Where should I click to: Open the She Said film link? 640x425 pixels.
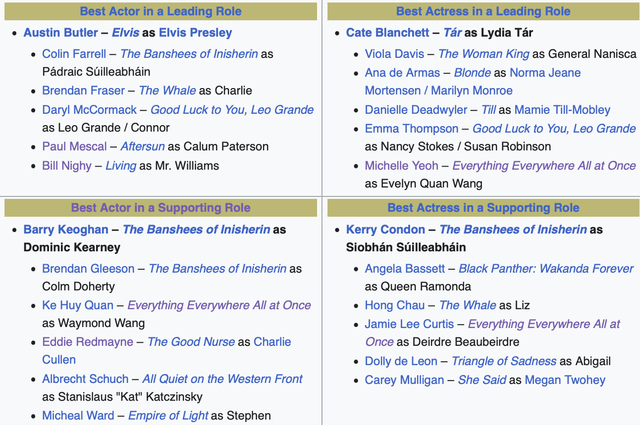(x=482, y=380)
